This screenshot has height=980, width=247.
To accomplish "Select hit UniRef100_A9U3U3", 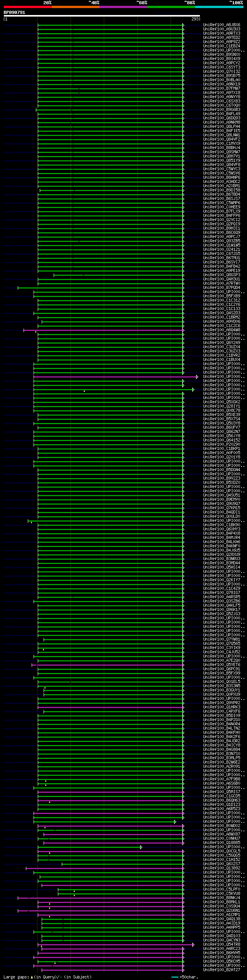I will click(x=222, y=29).
